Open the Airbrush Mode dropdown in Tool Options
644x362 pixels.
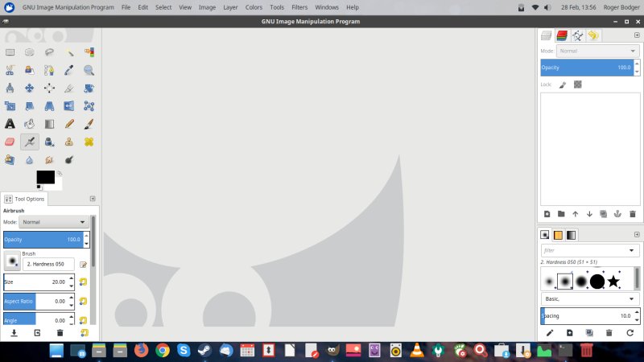click(x=54, y=222)
